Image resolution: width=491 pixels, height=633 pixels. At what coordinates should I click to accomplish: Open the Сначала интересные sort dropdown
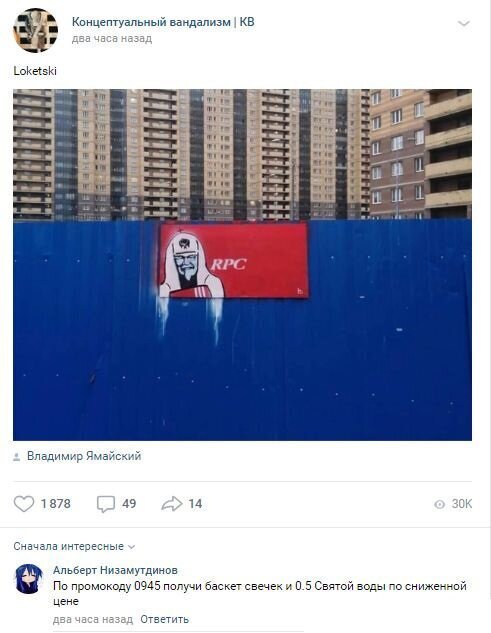click(74, 546)
